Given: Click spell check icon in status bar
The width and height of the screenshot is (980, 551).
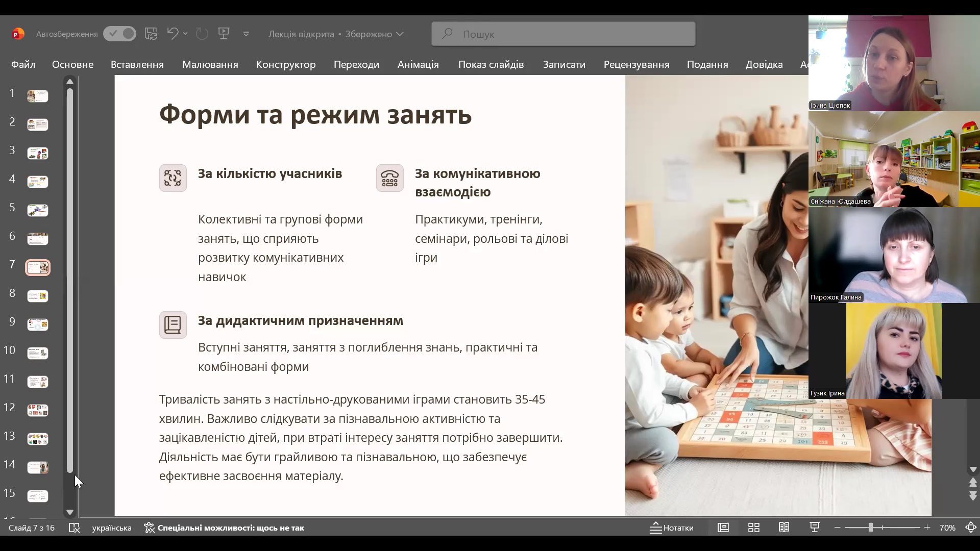Looking at the screenshot, I should click(75, 528).
